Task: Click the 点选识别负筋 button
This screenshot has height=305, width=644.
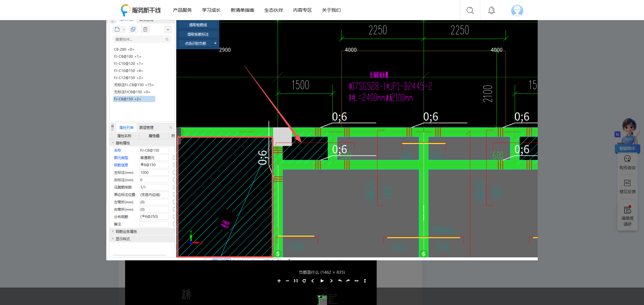Action: point(196,43)
